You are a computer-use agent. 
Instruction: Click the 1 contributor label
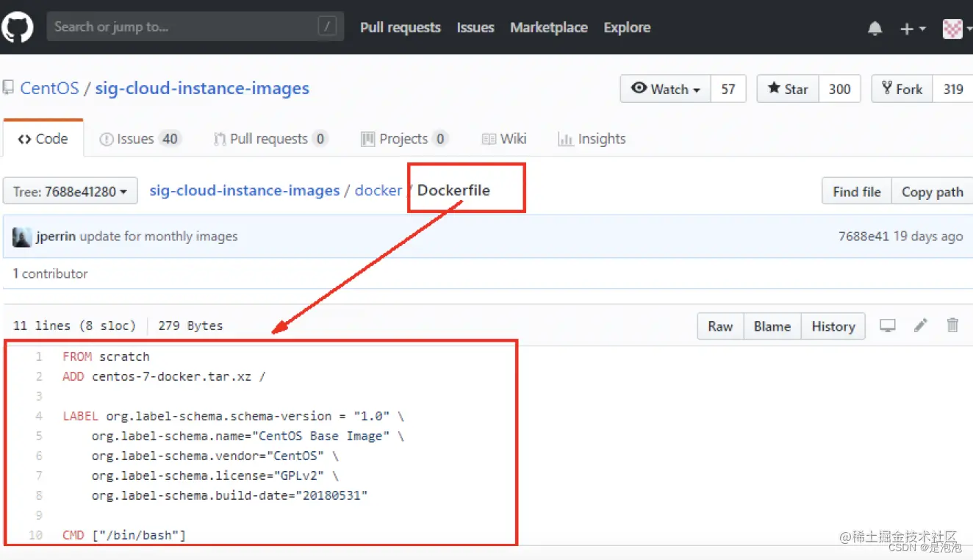tap(50, 273)
